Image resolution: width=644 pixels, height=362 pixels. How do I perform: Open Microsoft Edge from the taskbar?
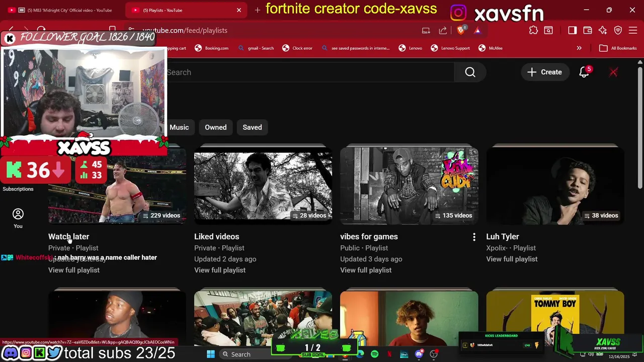coord(360,354)
